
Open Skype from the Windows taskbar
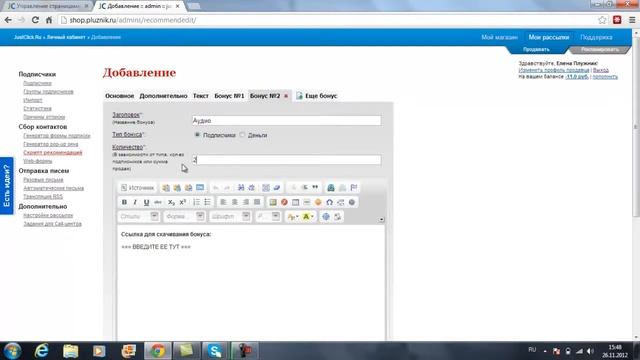215,351
